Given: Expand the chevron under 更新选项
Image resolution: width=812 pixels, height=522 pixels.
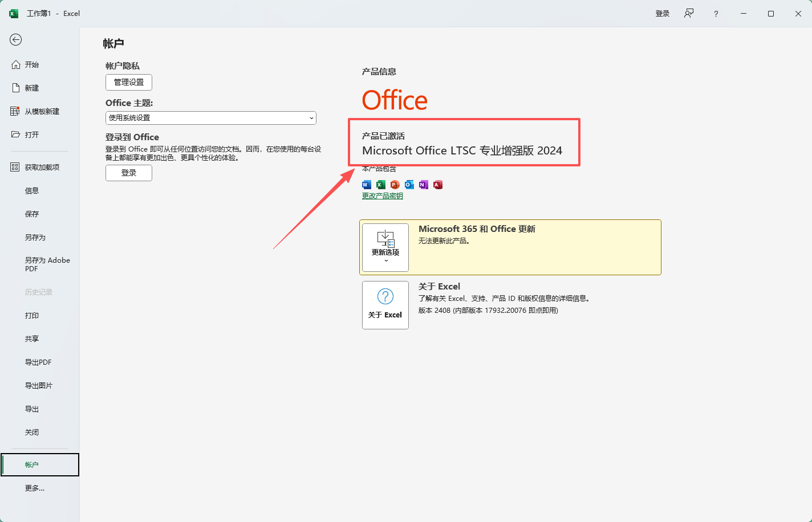Looking at the screenshot, I should point(385,259).
